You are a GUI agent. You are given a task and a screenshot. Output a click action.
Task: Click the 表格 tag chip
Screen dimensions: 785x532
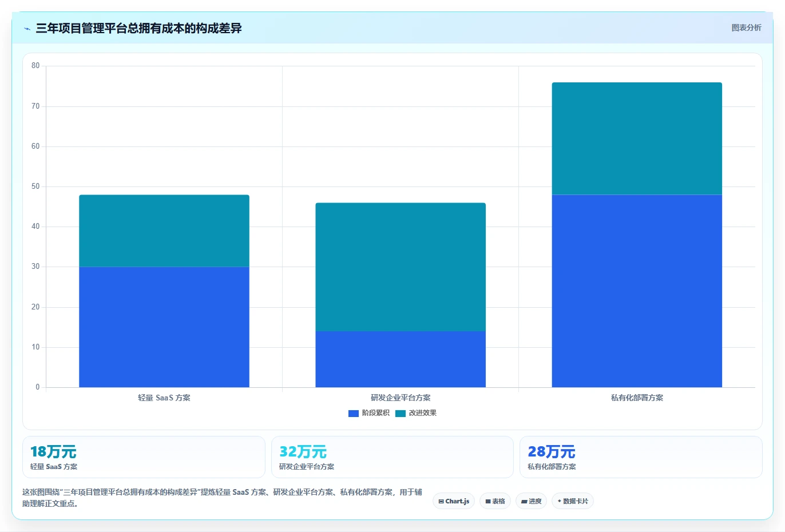coord(495,501)
